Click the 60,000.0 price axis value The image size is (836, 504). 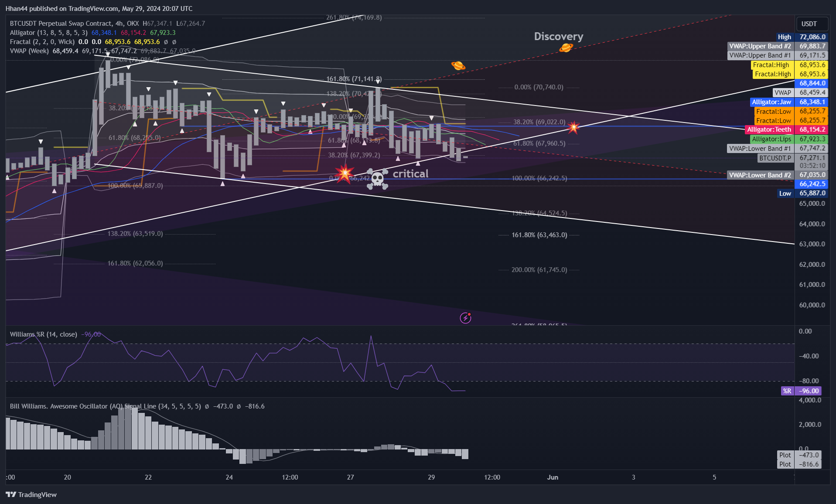coord(812,305)
